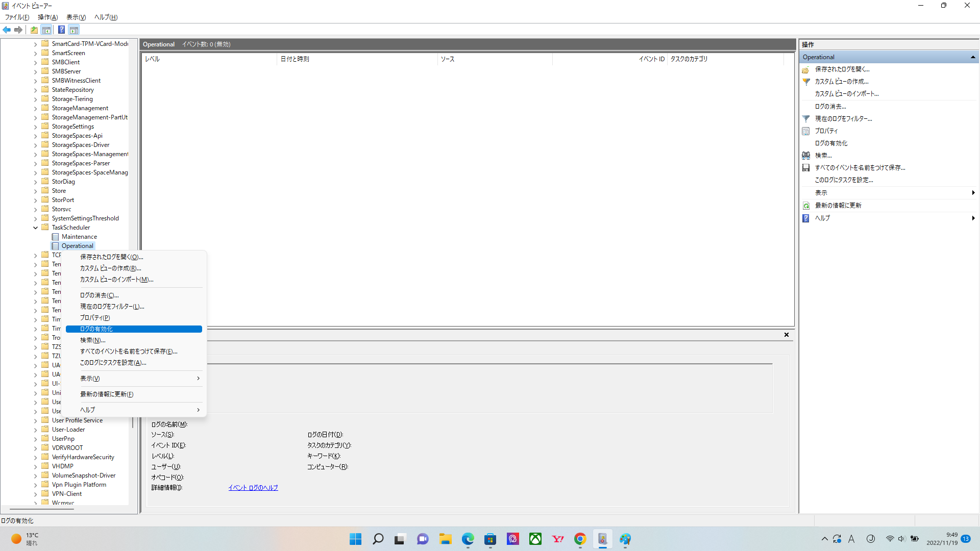Click the create custom view funnel icon

pyautogui.click(x=806, y=82)
